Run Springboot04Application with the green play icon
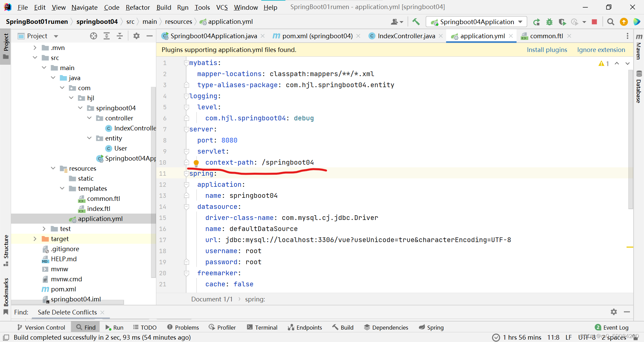Viewport: 644px width, 342px height. pos(536,21)
